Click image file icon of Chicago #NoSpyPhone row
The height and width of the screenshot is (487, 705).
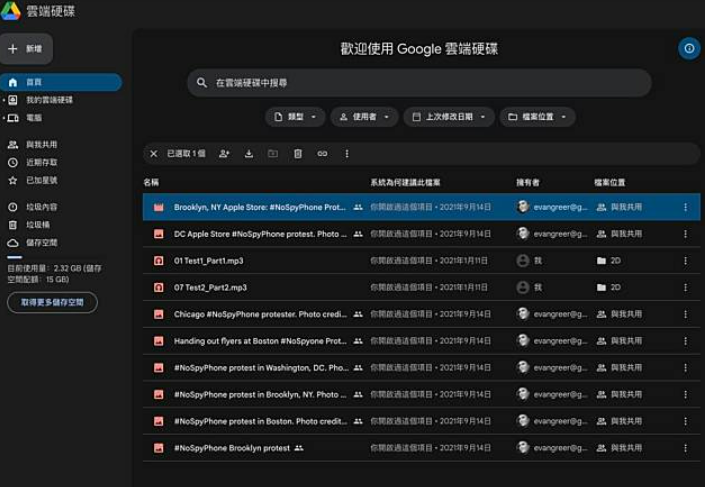[158, 314]
